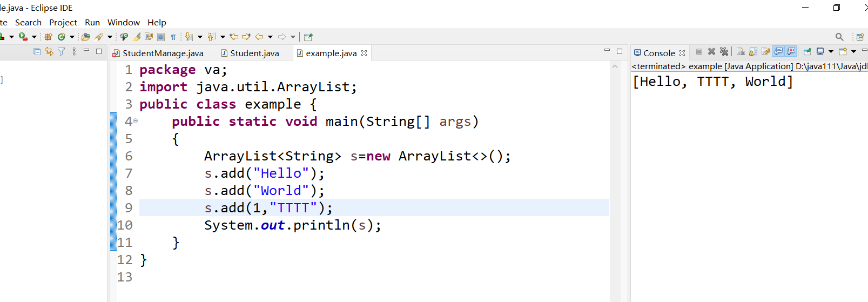The height and width of the screenshot is (302, 868).
Task: Click the Skip All Breakpoints debug icon
Action: [124, 37]
